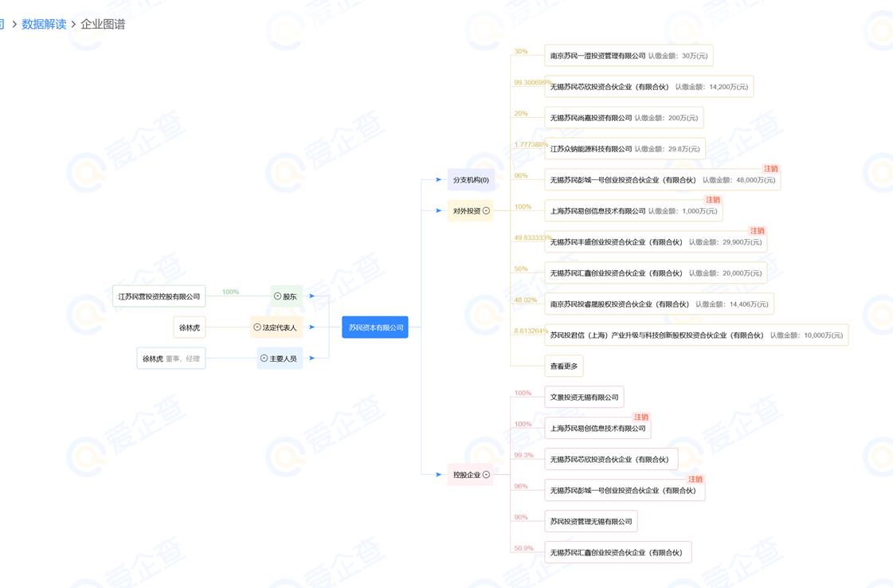Open 无锡苏民彭城一号 node with 48,000万 subscription
The image size is (893, 588).
[662, 180]
